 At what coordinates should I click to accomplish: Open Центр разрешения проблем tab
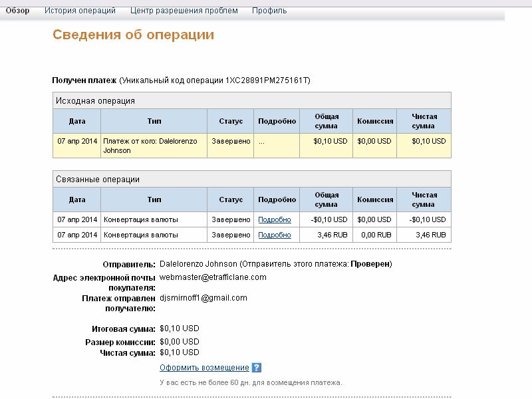[184, 11]
